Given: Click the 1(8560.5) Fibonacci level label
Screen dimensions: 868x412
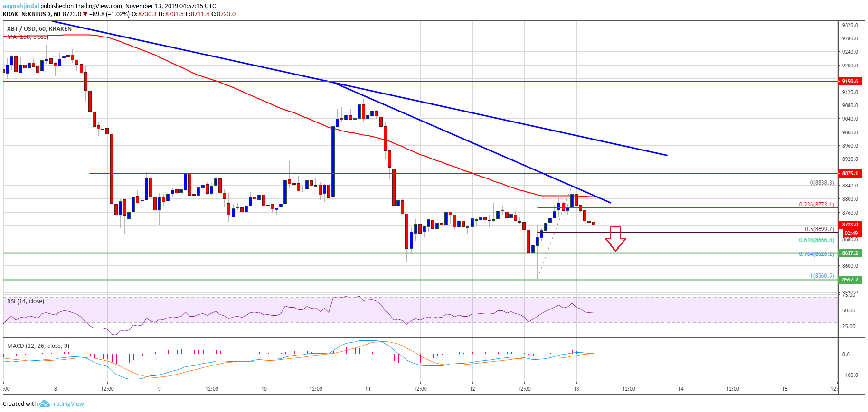Looking at the screenshot, I should click(x=822, y=276).
